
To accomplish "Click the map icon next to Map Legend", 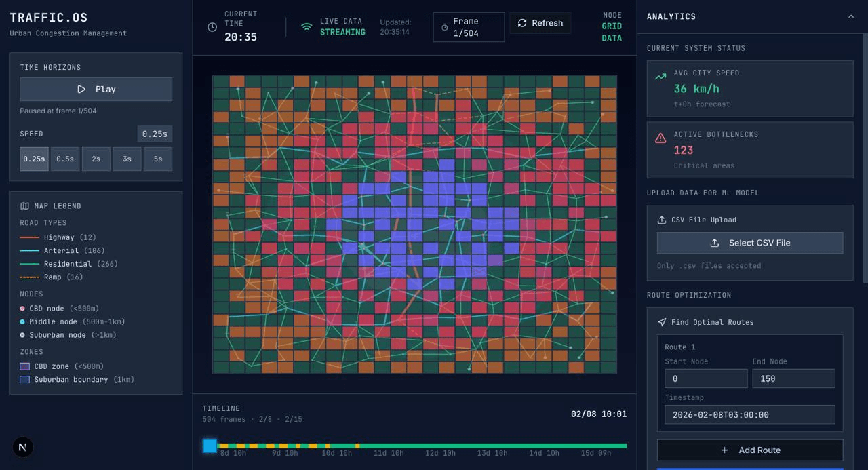I will pos(25,206).
